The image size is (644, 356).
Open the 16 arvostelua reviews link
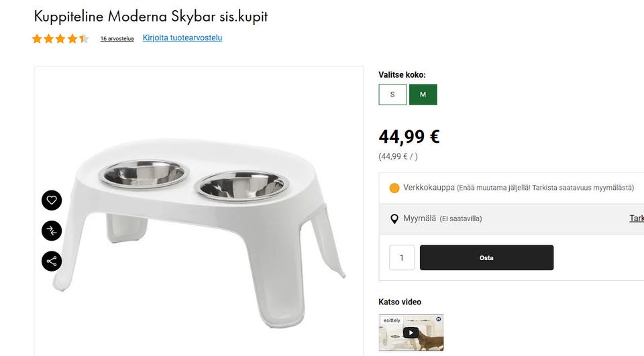tap(117, 39)
